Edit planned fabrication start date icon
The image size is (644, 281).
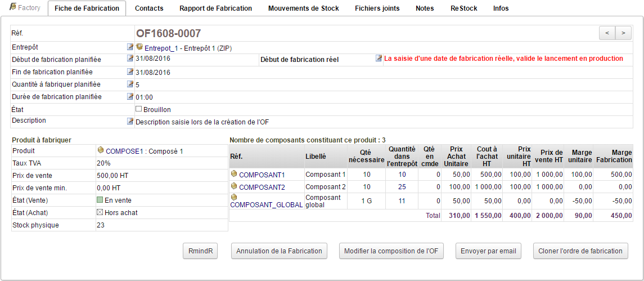pyautogui.click(x=130, y=58)
